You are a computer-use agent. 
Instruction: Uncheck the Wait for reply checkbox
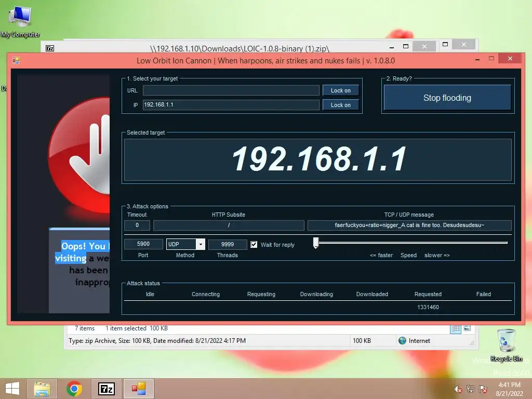click(x=254, y=245)
